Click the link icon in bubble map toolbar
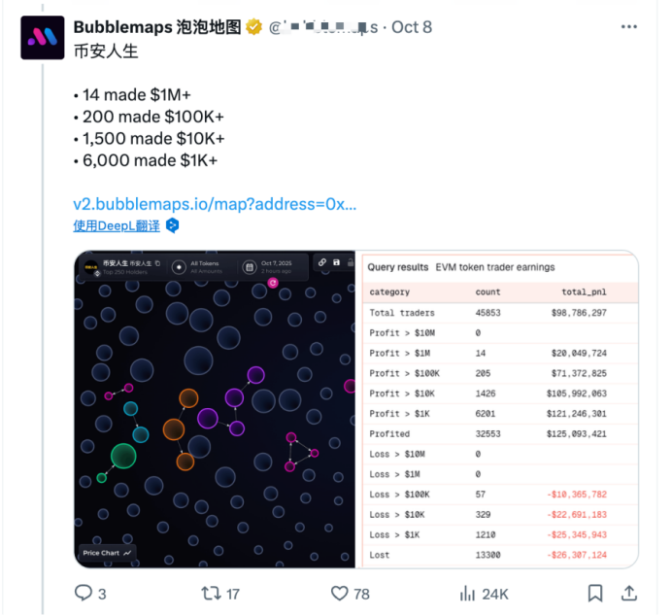This screenshot has height=616, width=672. (321, 262)
